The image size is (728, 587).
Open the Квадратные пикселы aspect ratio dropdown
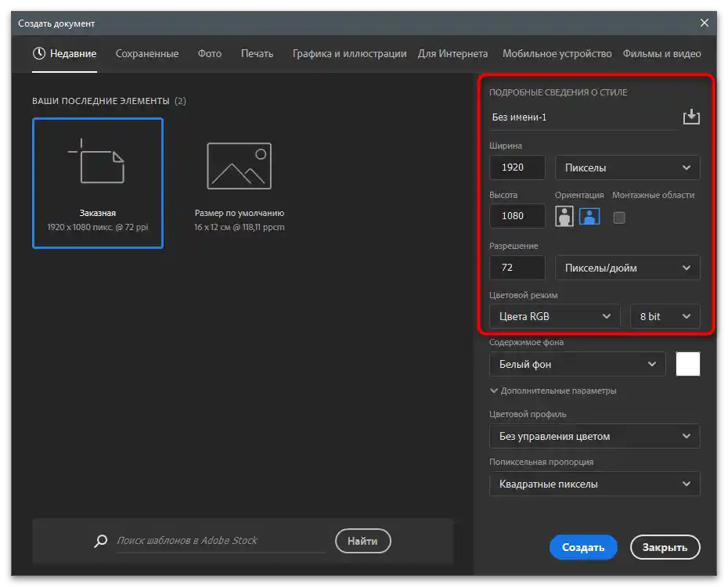[x=595, y=484]
